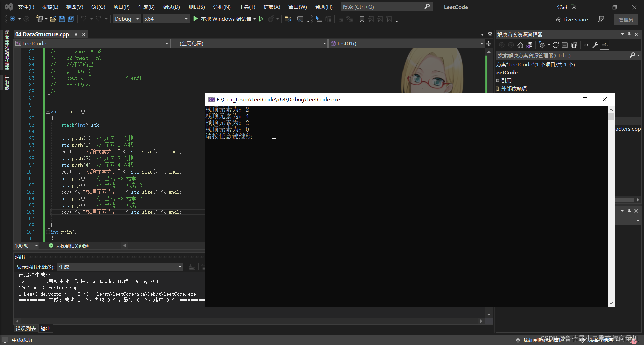This screenshot has height=345, width=644.
Task: Switch views icon in Solution Explorer toolbar
Action: pyautogui.click(x=530, y=45)
